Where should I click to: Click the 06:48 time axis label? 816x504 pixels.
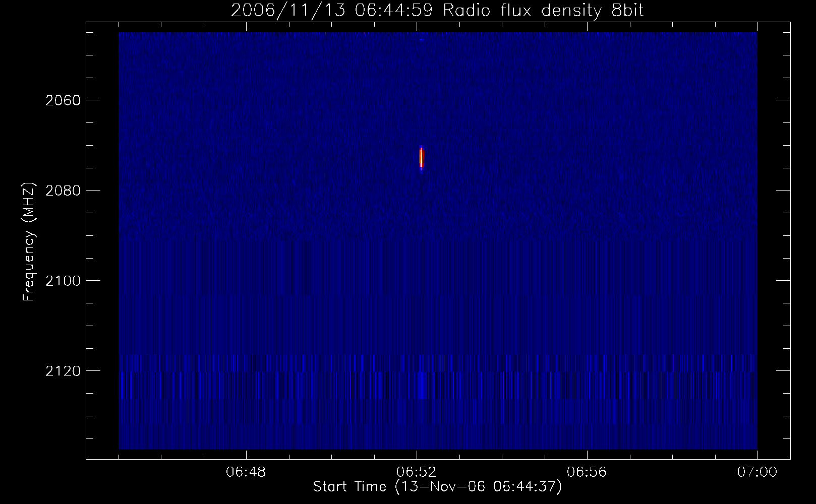click(246, 473)
